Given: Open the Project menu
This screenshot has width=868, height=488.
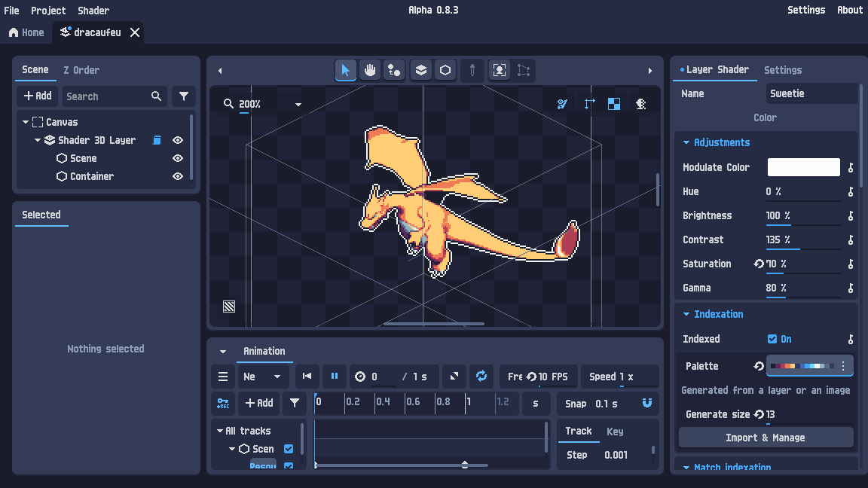Looking at the screenshot, I should pos(48,11).
